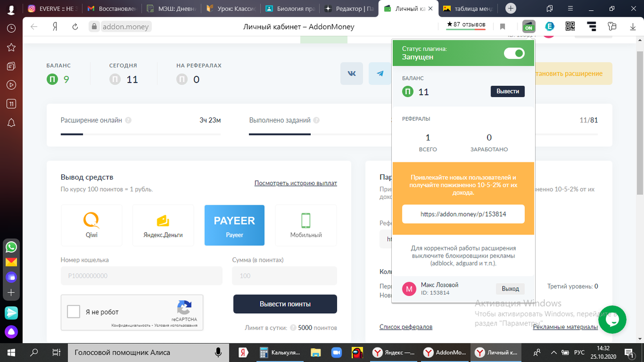Click the Расширение онлайн progress bar
This screenshot has width=644, height=362.
(x=141, y=134)
